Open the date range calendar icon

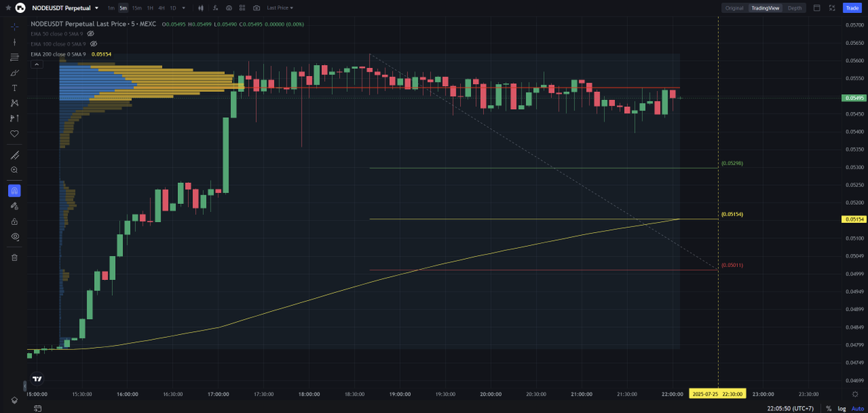(38, 408)
